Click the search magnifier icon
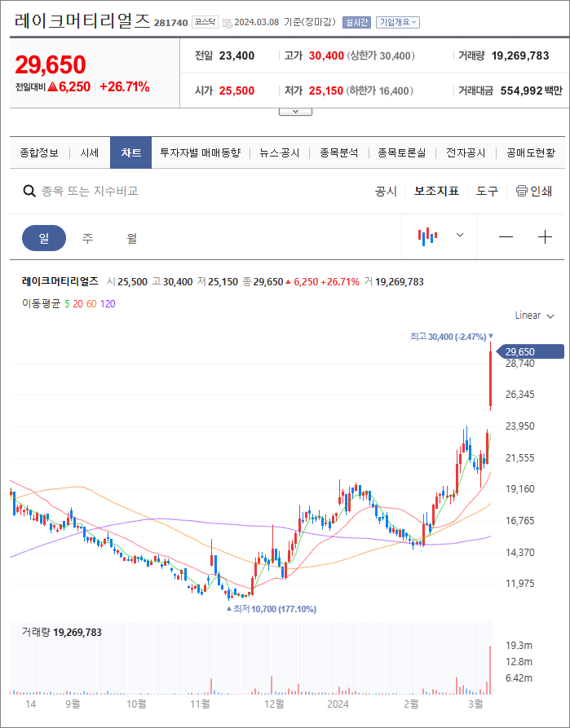The image size is (570, 728). coord(29,191)
